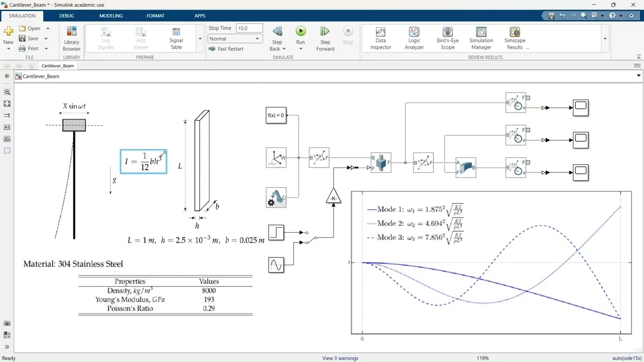Screen dimensions: 644x362
Task: Open the Library Browser
Action: point(71,39)
